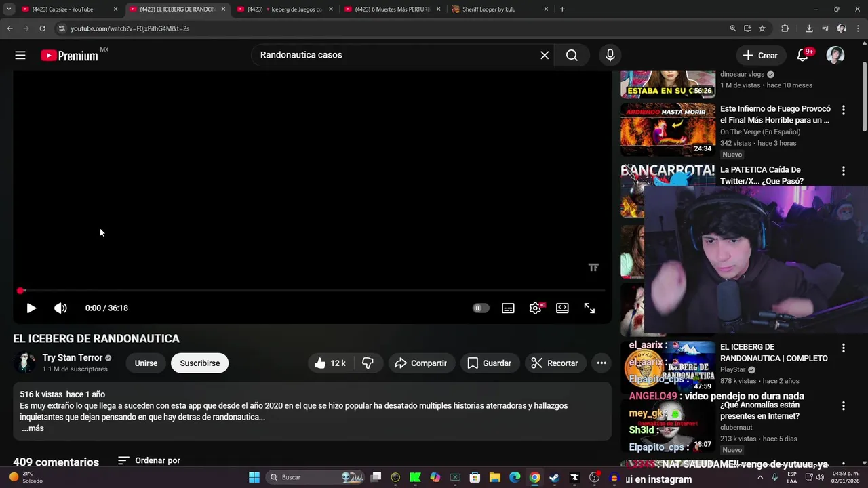The image size is (868, 488).
Task: Close the Capsize - YouTube tab
Action: [x=115, y=9]
